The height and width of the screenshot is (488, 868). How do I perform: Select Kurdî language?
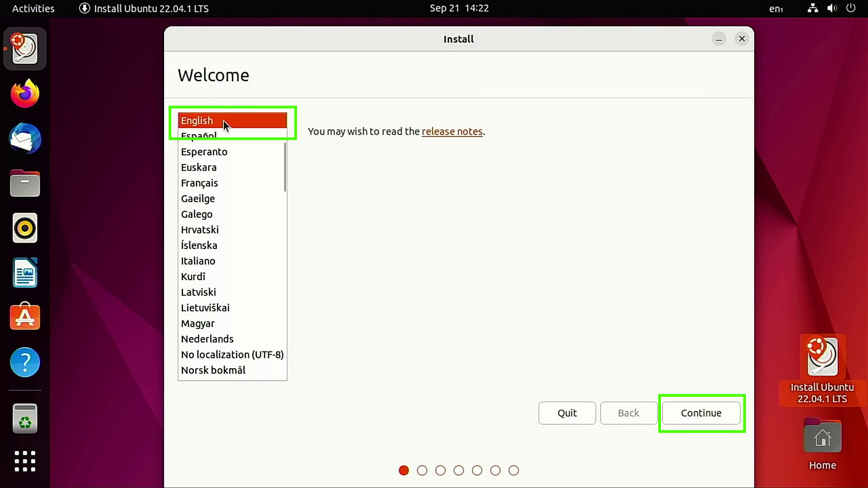click(x=232, y=277)
